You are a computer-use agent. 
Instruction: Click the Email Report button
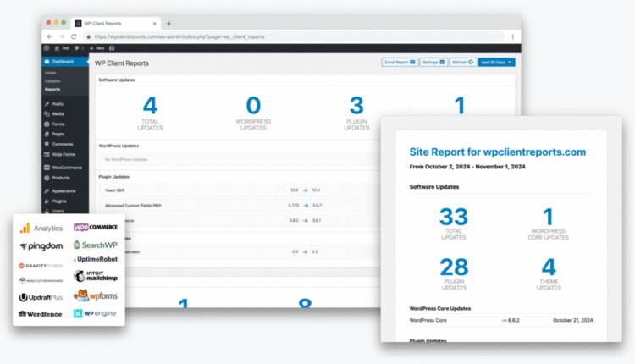tap(400, 63)
